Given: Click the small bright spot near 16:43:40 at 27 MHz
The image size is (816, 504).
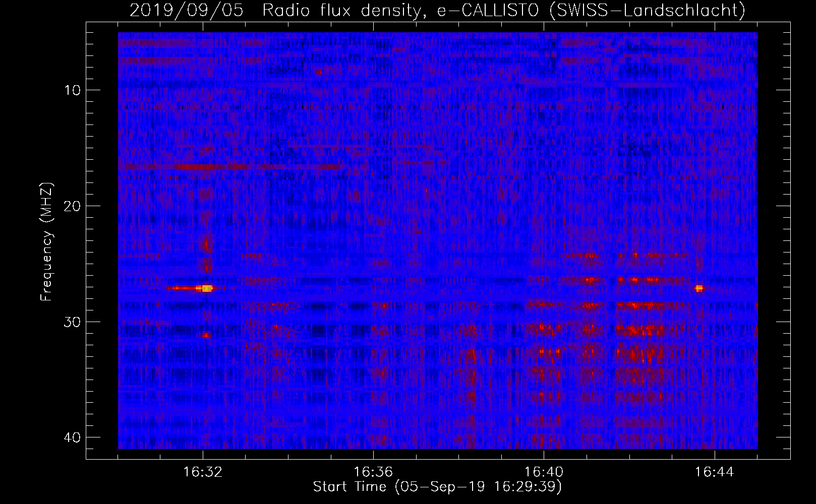Looking at the screenshot, I should [699, 289].
